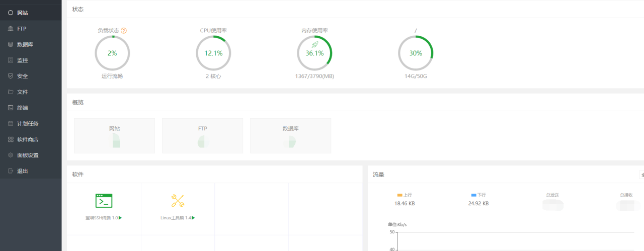Screen dimensions: 644x251
Task: Click the CPU使用率 label
Action: click(213, 31)
